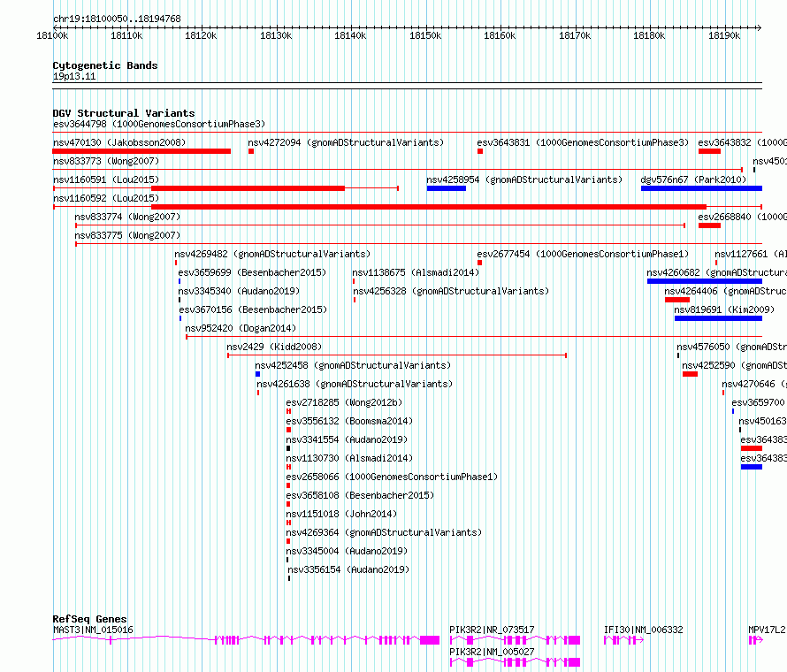This screenshot has height=672, width=787.
Task: Click the esv3643831 variant label
Action: pos(583,142)
